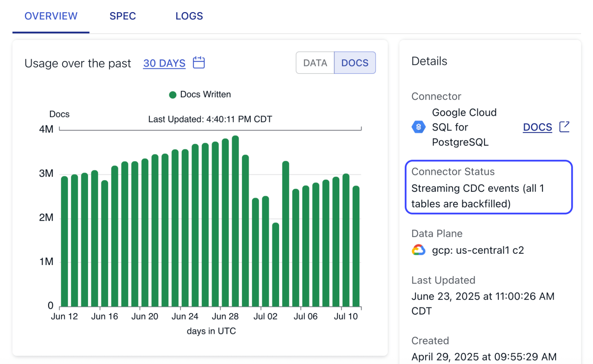The image size is (593, 364).
Task: Click the tallest chart bar near Jun 28
Action: pyautogui.click(x=235, y=221)
